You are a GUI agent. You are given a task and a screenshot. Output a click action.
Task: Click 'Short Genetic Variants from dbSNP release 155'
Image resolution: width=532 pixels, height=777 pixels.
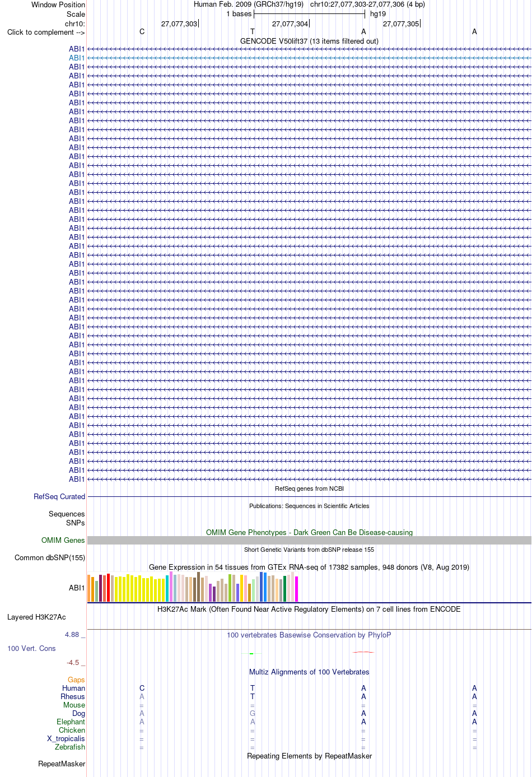pyautogui.click(x=309, y=550)
